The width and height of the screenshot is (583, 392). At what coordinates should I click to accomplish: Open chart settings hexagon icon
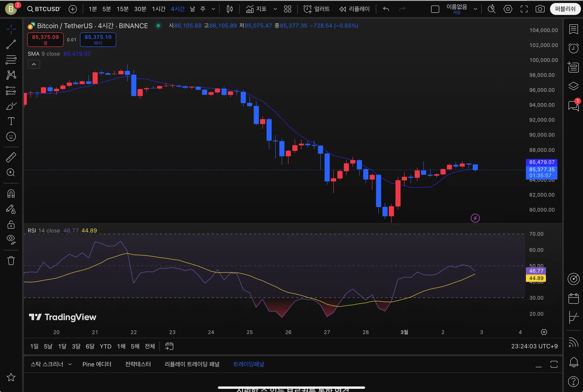click(508, 9)
